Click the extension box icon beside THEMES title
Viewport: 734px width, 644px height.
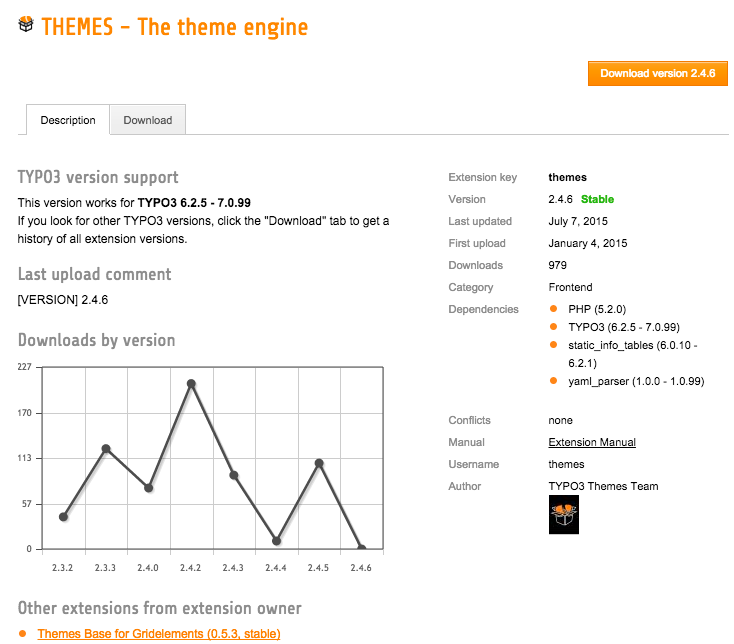(x=26, y=24)
